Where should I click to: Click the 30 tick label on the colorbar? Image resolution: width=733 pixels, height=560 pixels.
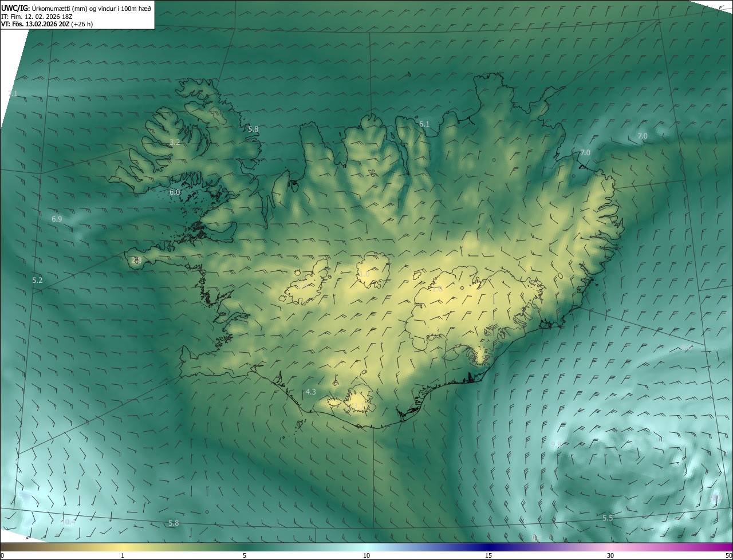click(610, 555)
